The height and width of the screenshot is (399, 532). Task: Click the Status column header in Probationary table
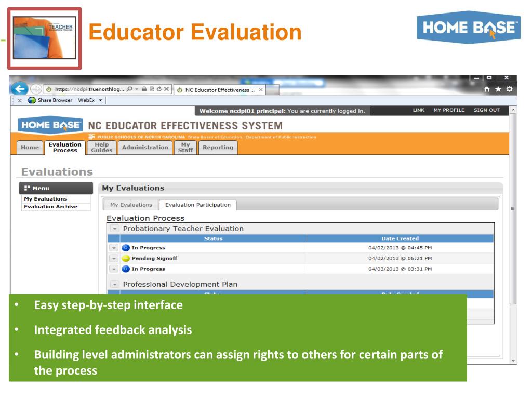213,238
